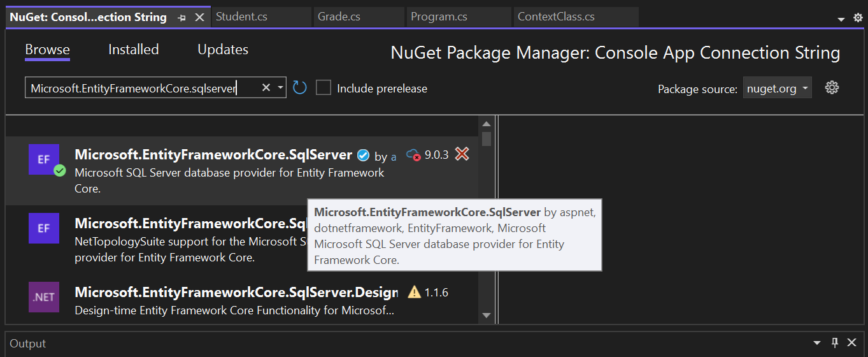Open Output panel window position dropdown
This screenshot has width=868, height=357.
tap(818, 343)
